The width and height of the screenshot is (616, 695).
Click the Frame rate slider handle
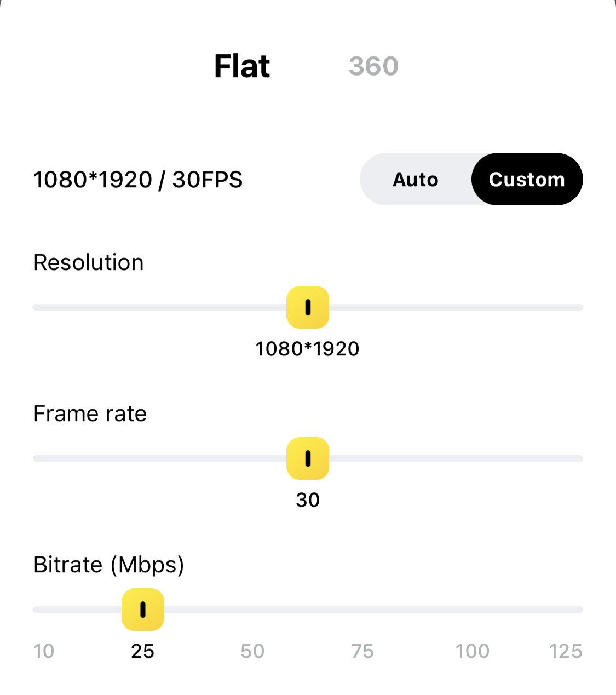coord(308,458)
